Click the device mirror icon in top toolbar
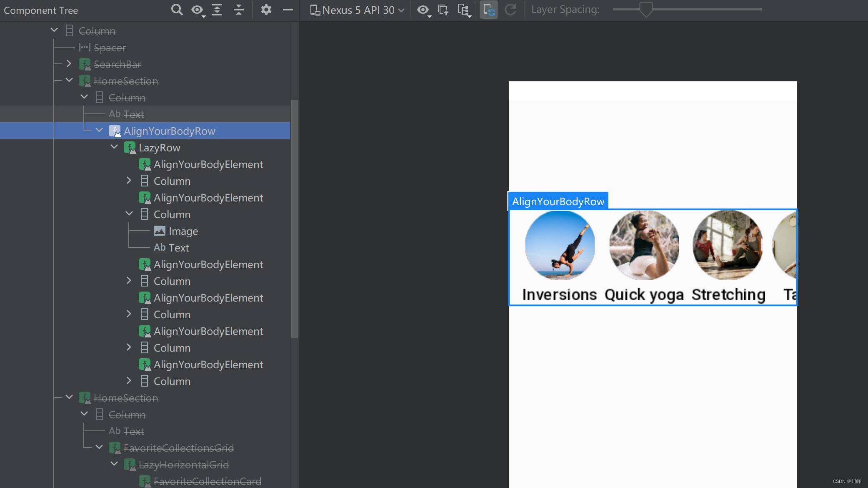The height and width of the screenshot is (488, 868). [x=489, y=10]
